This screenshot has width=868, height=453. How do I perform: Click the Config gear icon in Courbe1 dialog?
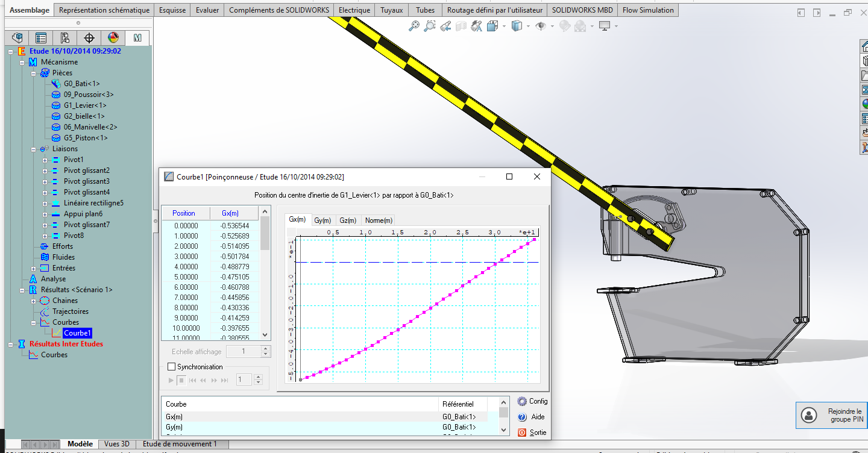click(x=522, y=401)
